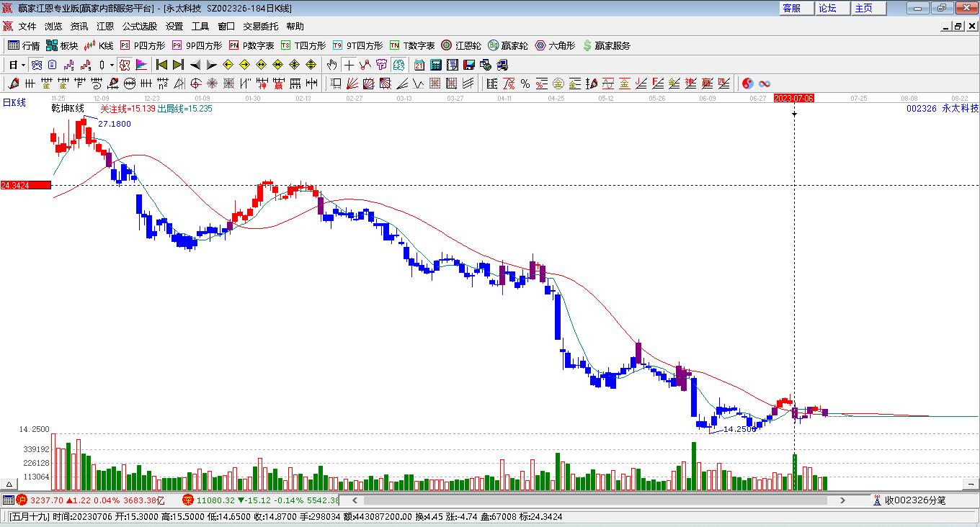Open the 工具 menu
The image size is (980, 527).
[x=200, y=27]
